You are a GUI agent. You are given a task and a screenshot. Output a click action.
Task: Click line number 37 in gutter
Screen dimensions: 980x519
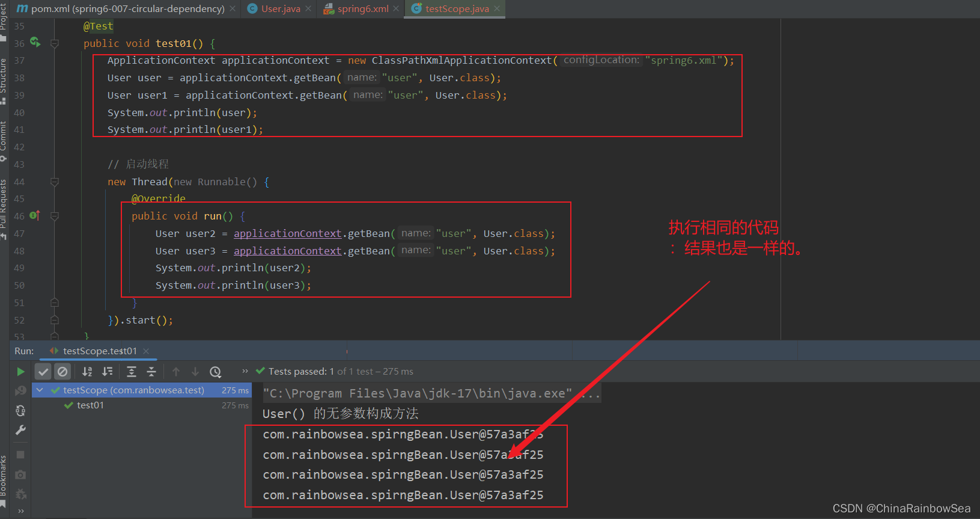click(x=20, y=61)
